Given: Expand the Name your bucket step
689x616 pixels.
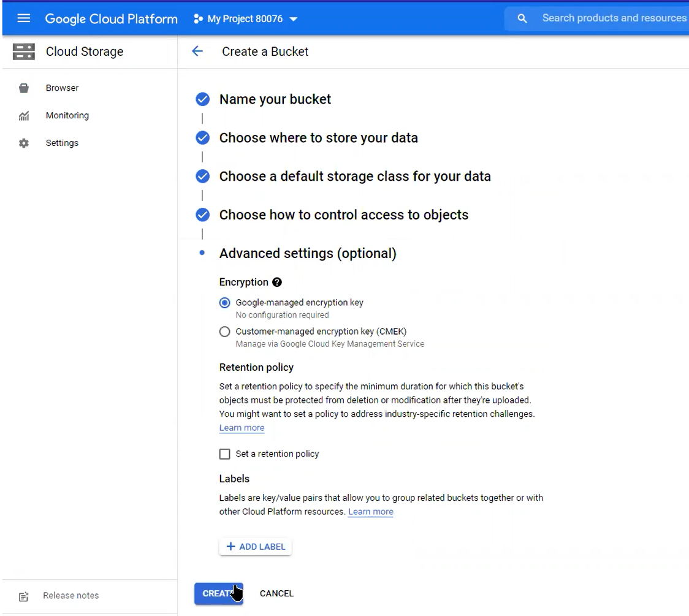Looking at the screenshot, I should coord(275,99).
